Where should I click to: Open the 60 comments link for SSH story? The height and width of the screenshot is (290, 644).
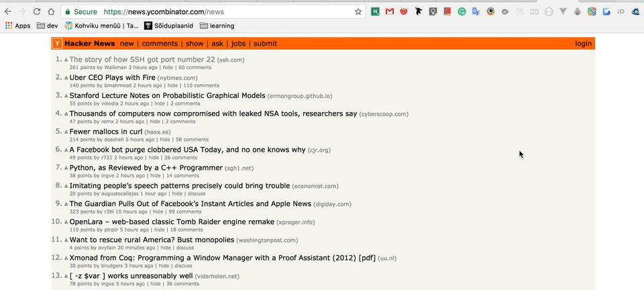[195, 67]
